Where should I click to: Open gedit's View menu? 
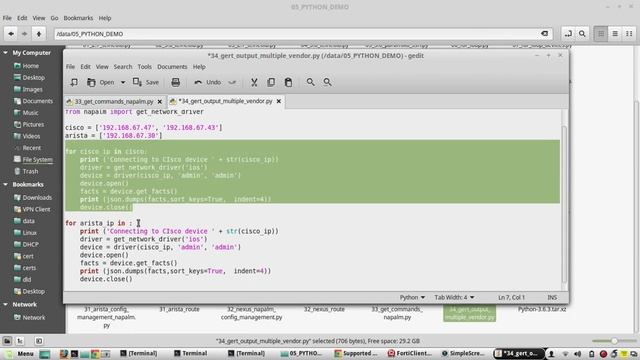102,67
